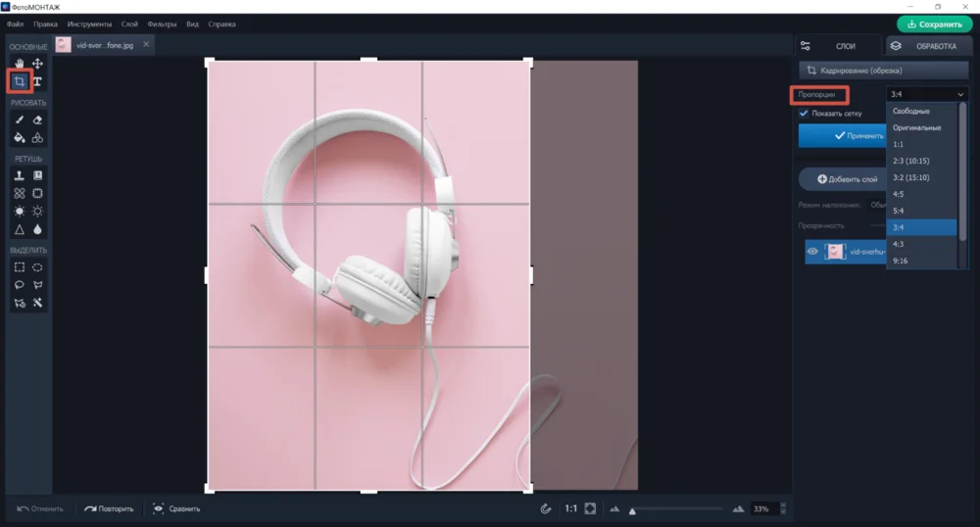
Task: Choose 1:1 proportion from dropdown list
Action: click(899, 144)
